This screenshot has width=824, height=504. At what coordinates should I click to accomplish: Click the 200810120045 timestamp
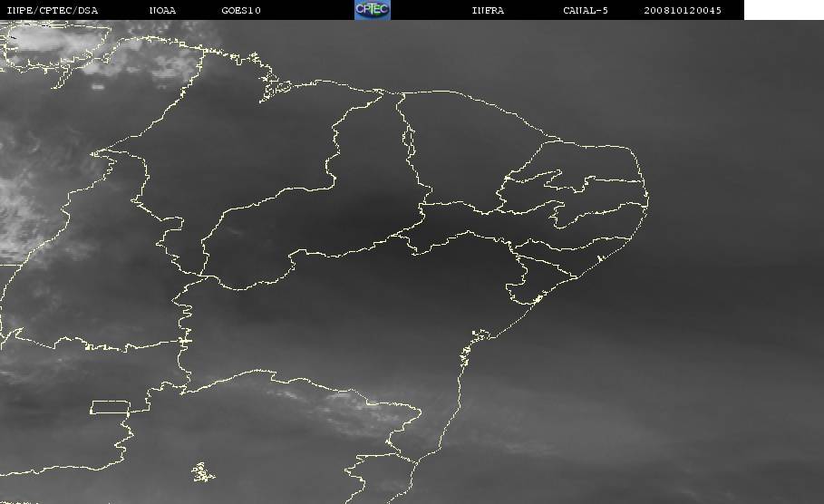[683, 11]
